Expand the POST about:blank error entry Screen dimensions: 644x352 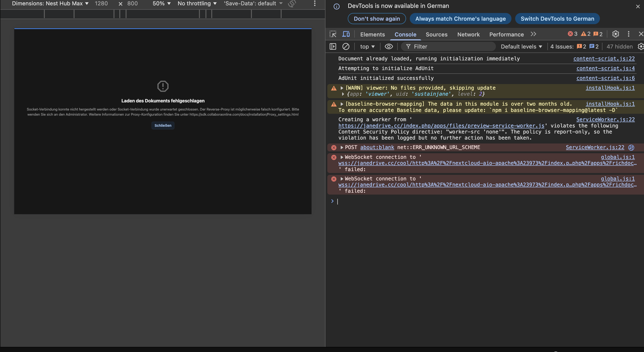(x=342, y=147)
